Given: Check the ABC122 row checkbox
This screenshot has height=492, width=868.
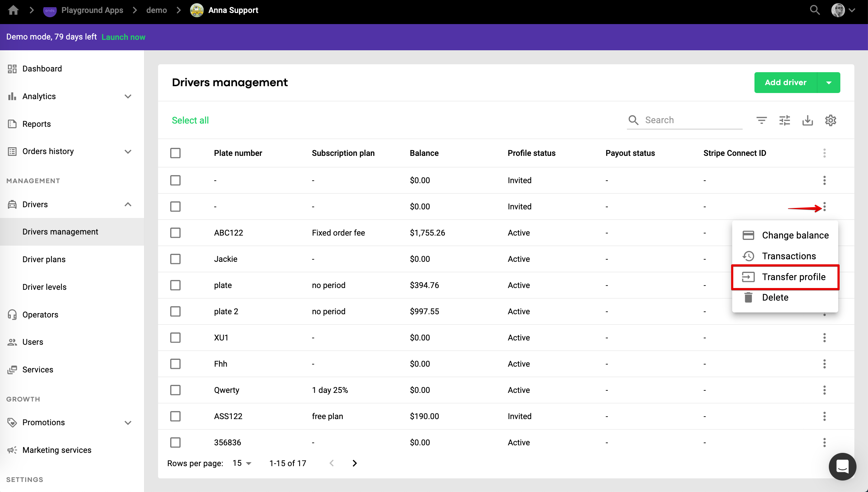Looking at the screenshot, I should 175,233.
